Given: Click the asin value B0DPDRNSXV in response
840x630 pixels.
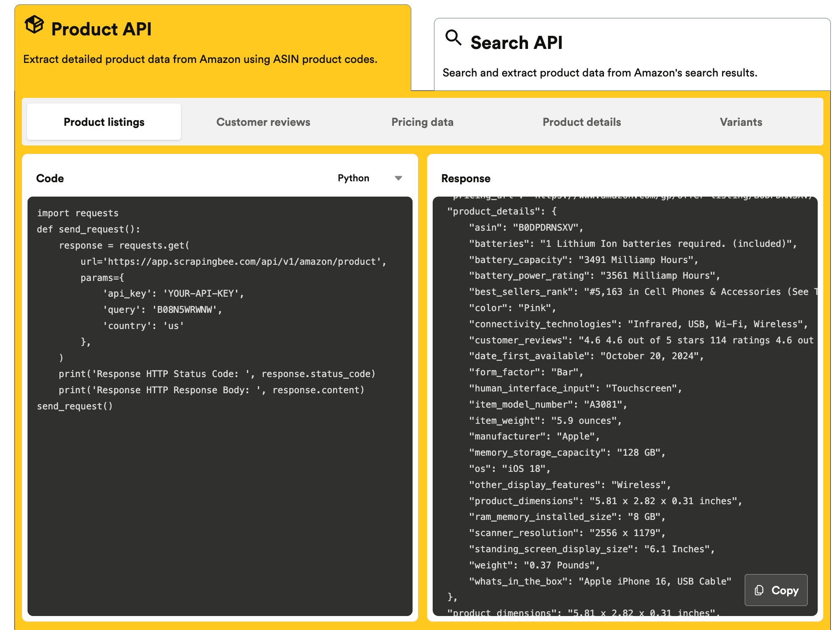Looking at the screenshot, I should coord(548,227).
